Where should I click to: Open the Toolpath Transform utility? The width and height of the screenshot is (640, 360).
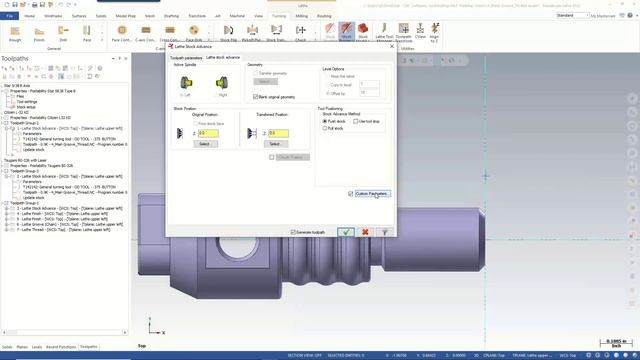pyautogui.click(x=404, y=32)
